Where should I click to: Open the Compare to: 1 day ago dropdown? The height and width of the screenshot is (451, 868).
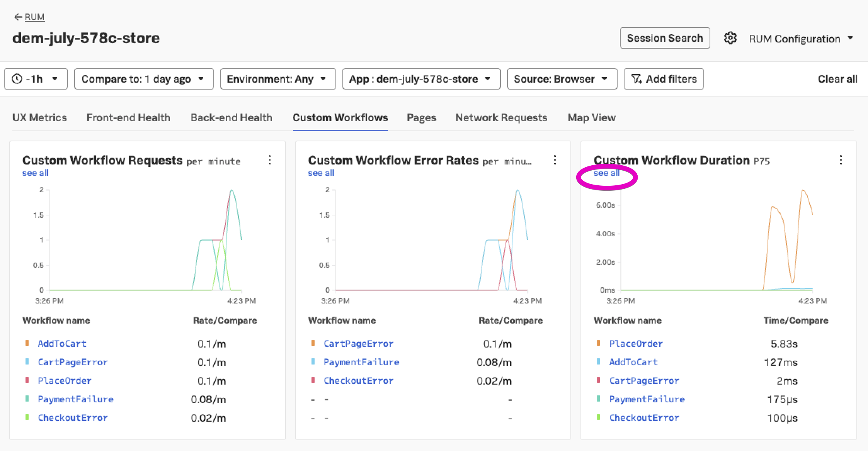[144, 79]
